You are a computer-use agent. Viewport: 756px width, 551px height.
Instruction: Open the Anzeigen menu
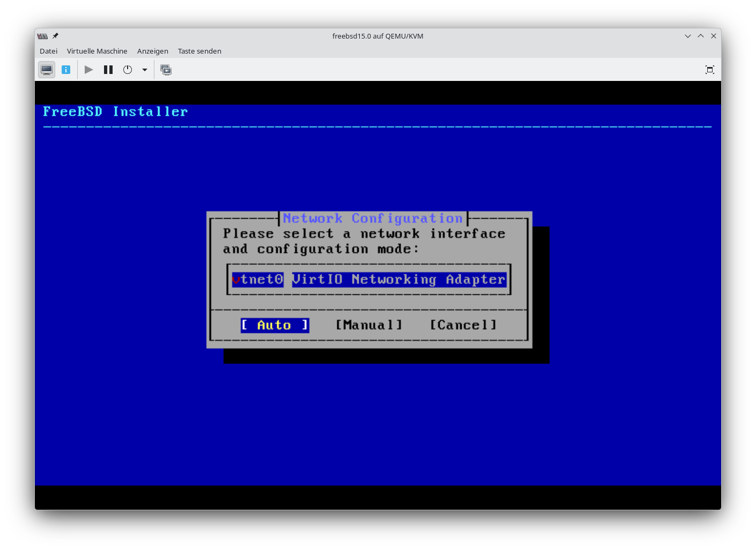point(153,51)
